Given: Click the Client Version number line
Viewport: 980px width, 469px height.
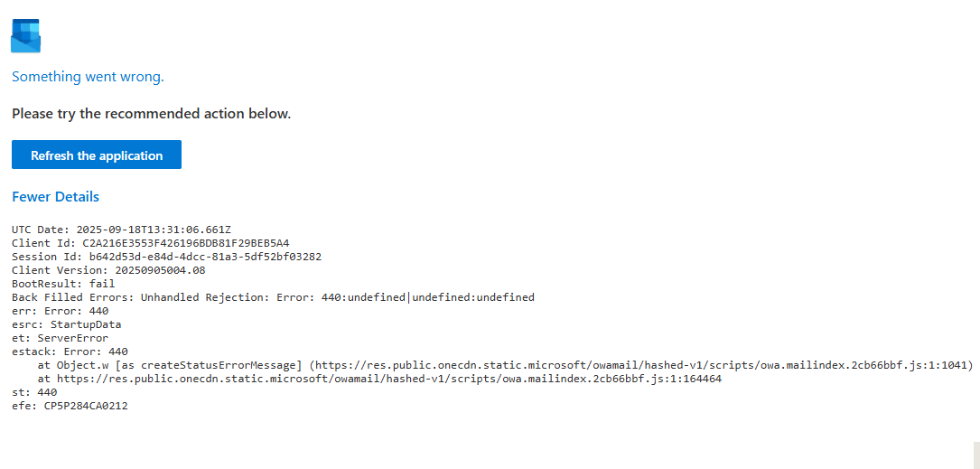Looking at the screenshot, I should 108,270.
